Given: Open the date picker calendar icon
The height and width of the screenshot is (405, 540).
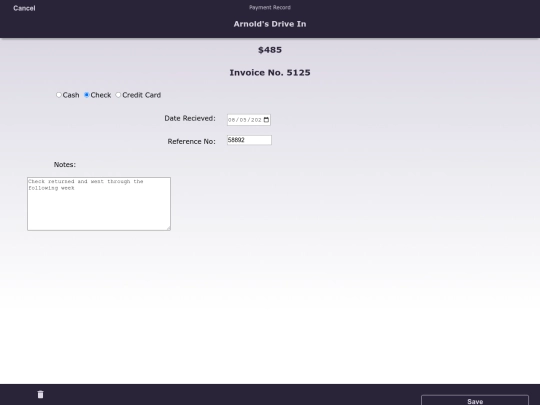Looking at the screenshot, I should click(x=266, y=120).
